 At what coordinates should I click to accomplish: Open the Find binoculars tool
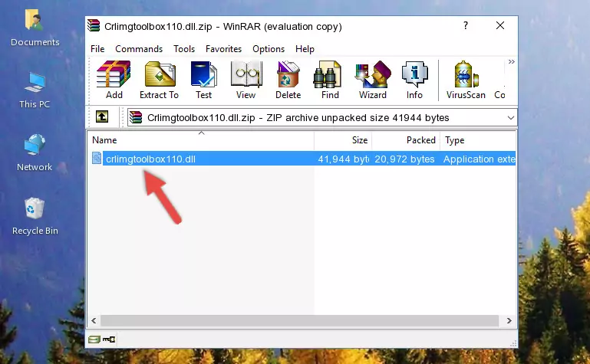click(x=330, y=80)
